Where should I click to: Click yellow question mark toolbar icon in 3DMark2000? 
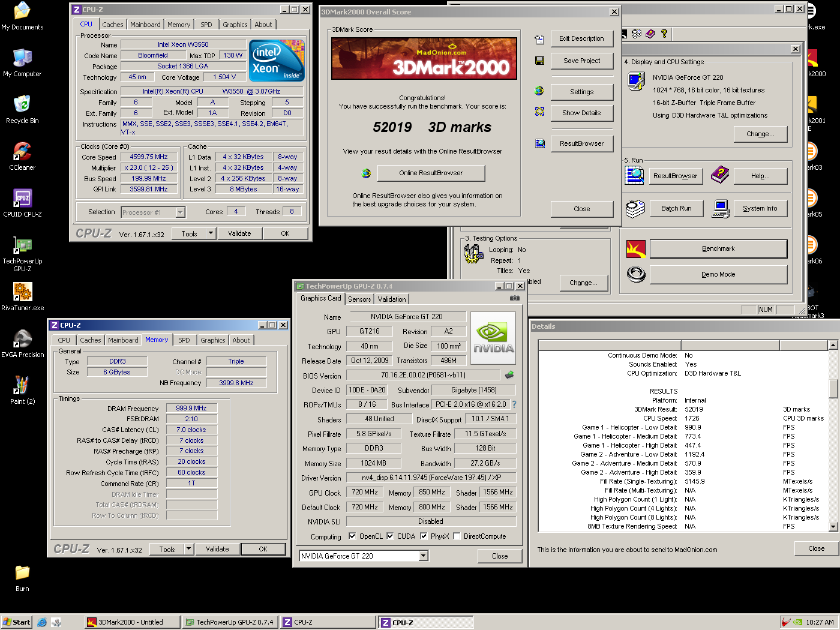[664, 34]
